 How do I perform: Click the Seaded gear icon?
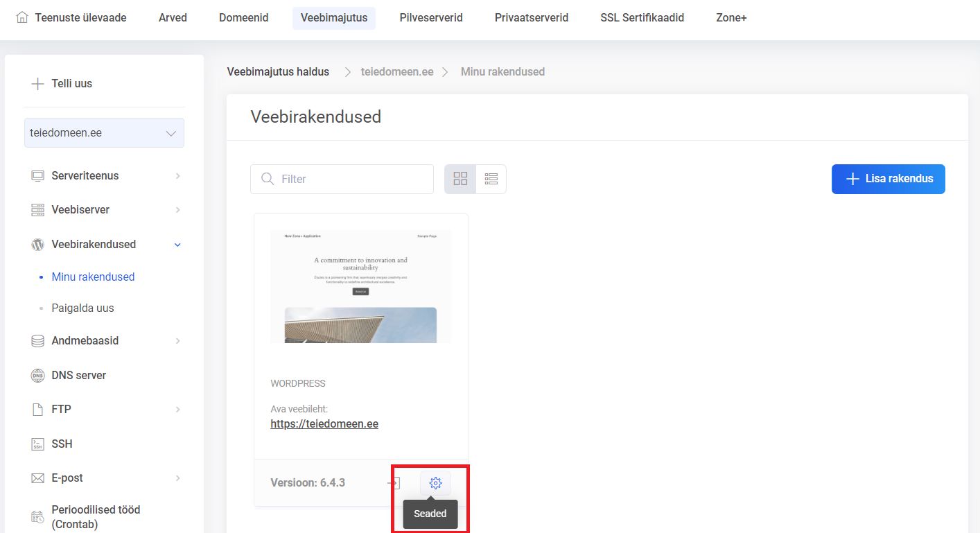(x=435, y=483)
